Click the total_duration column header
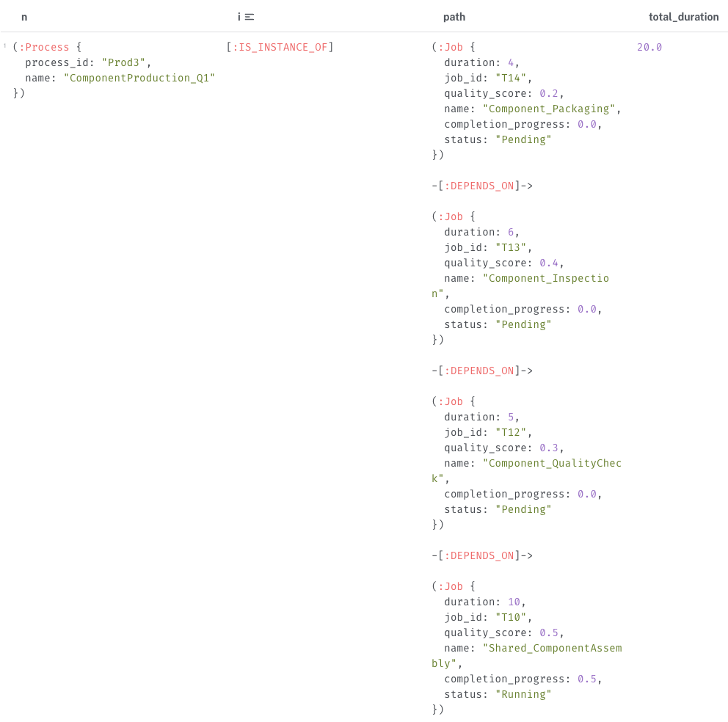This screenshot has width=728, height=722. click(683, 17)
